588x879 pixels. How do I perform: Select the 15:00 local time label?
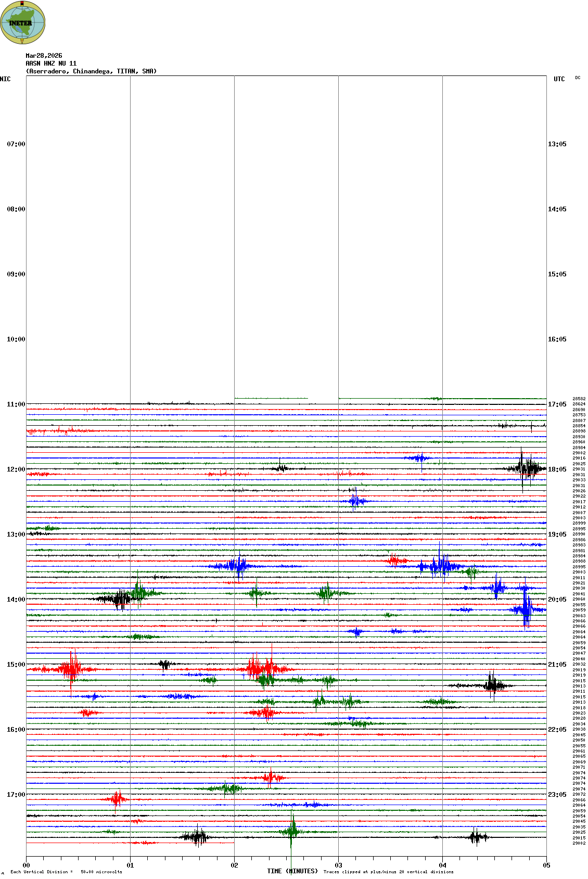[16, 665]
